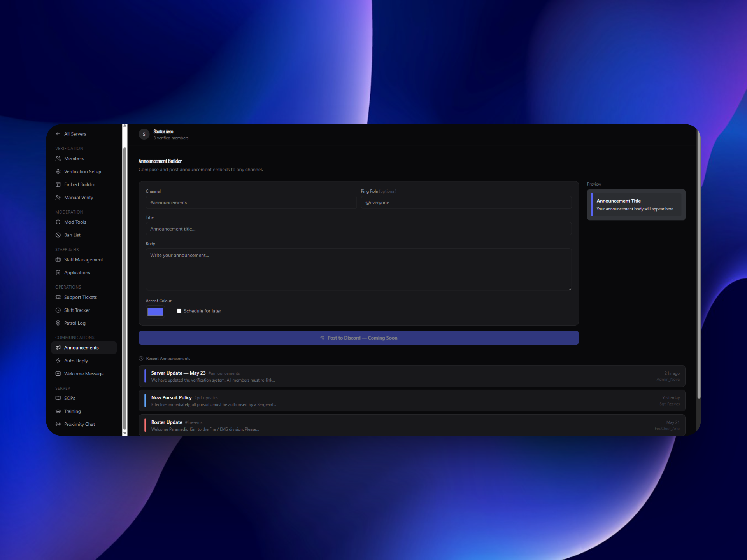Image resolution: width=747 pixels, height=560 pixels.
Task: Open Support Tickets section
Action: pos(84,297)
